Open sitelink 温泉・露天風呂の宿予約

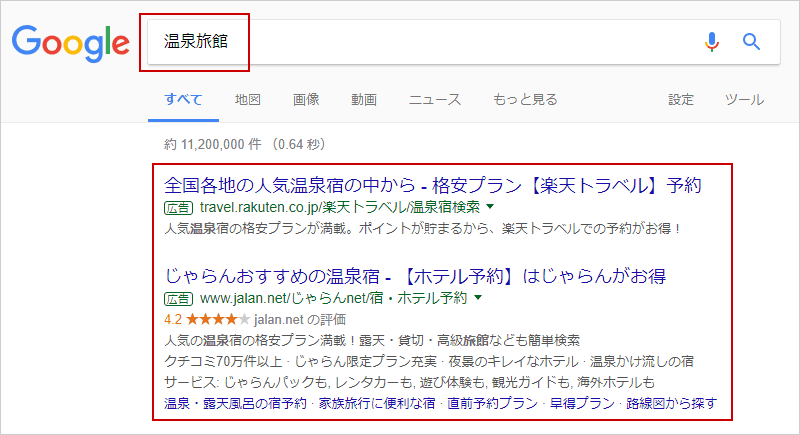point(235,403)
